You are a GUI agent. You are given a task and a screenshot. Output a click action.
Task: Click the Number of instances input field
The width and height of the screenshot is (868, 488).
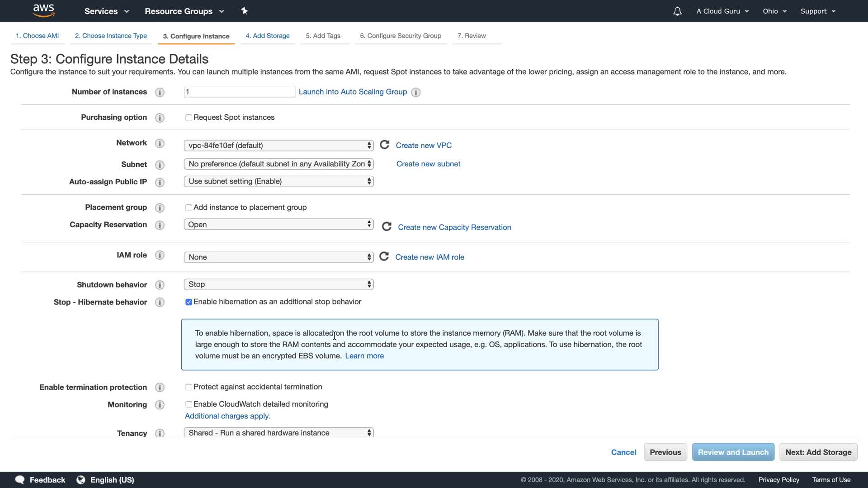[239, 92]
